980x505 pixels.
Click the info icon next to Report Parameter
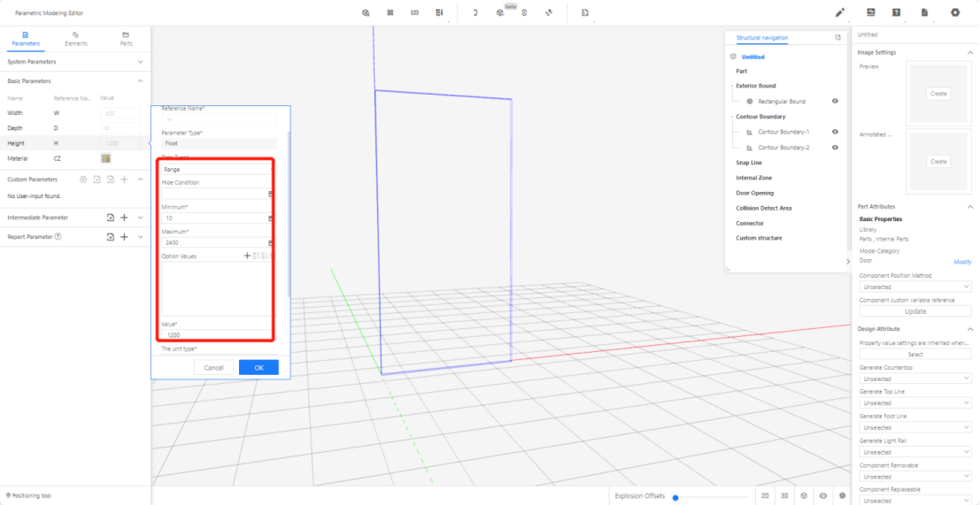[x=58, y=237]
